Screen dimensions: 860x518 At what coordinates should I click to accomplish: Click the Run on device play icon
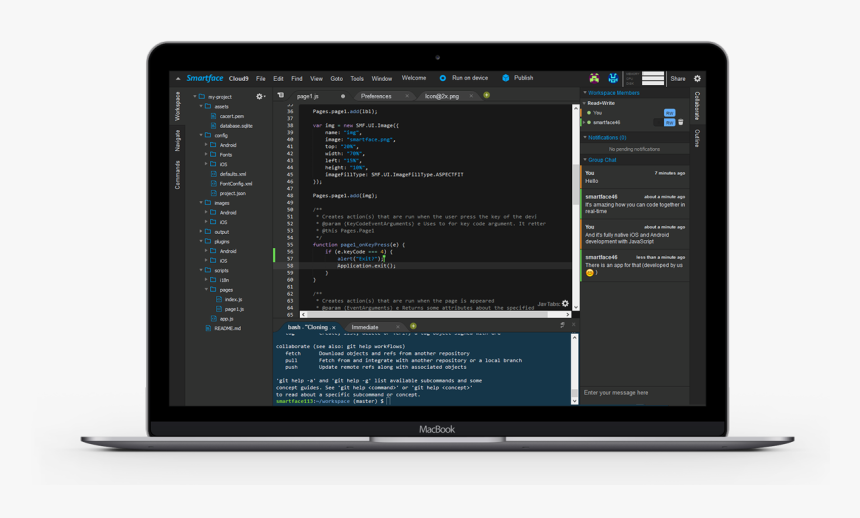point(443,78)
